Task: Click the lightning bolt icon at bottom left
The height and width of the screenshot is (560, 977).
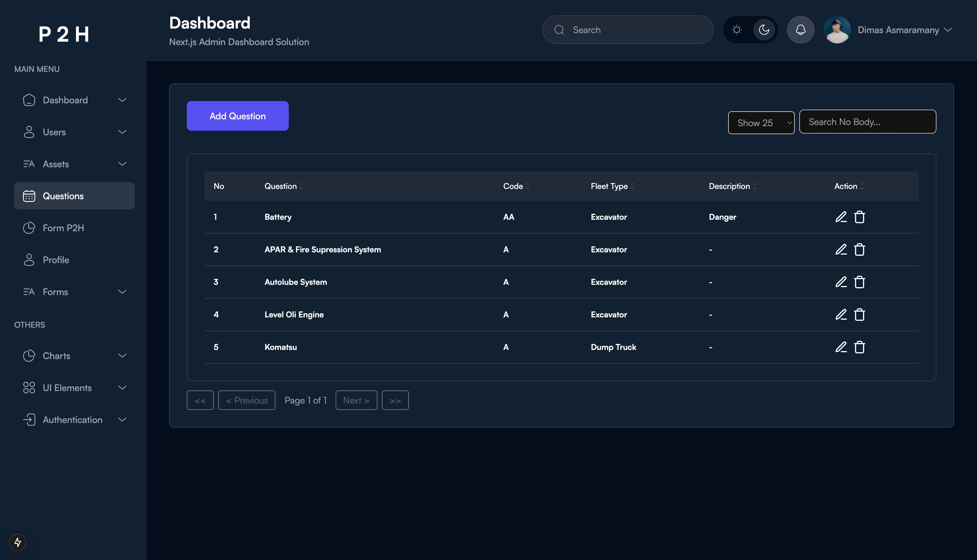Action: click(18, 542)
